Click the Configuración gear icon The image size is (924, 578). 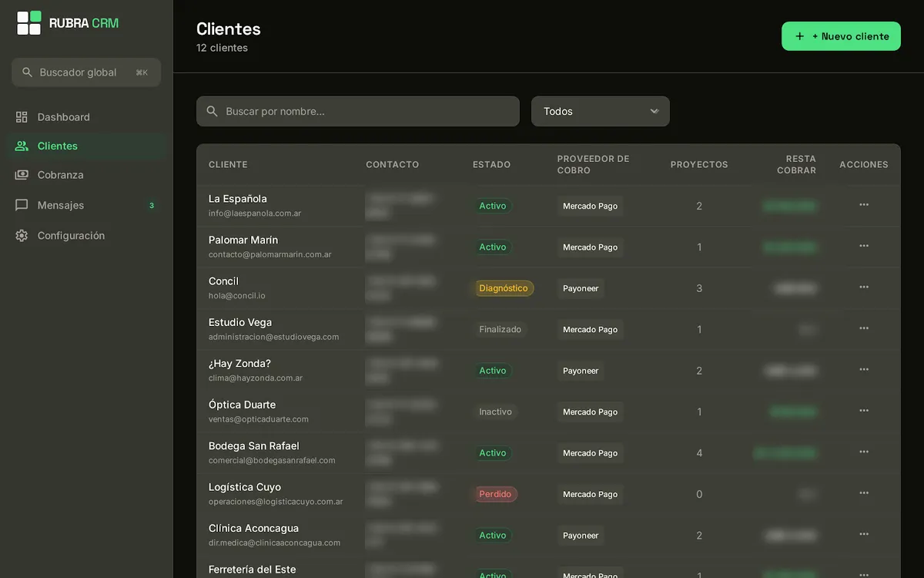(22, 236)
